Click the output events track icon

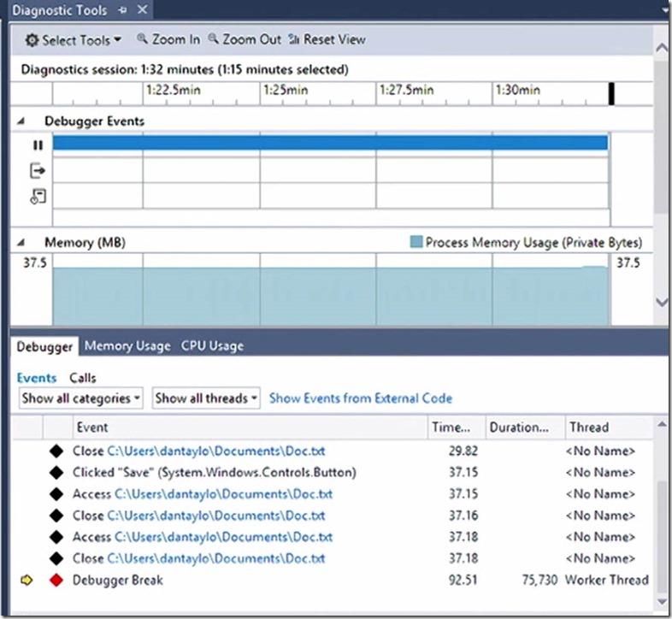[38, 171]
